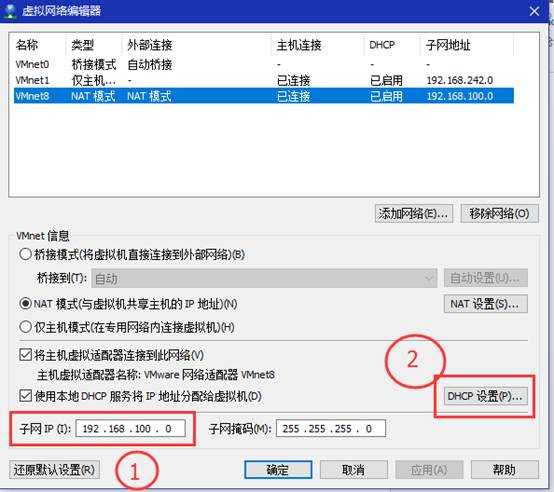The width and height of the screenshot is (554, 492).
Task: Toggle 将主机虚拟适配器连接到此网络 checkbox
Action: coord(25,355)
